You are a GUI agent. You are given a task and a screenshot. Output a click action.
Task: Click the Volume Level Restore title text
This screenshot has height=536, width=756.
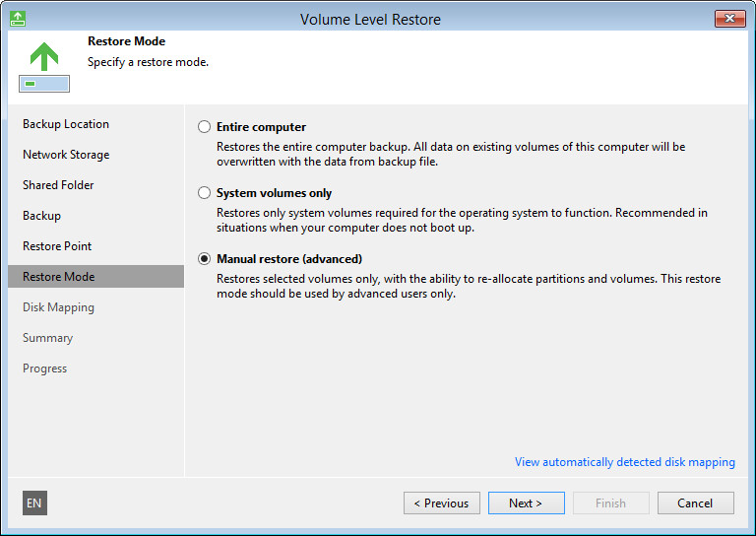[370, 20]
